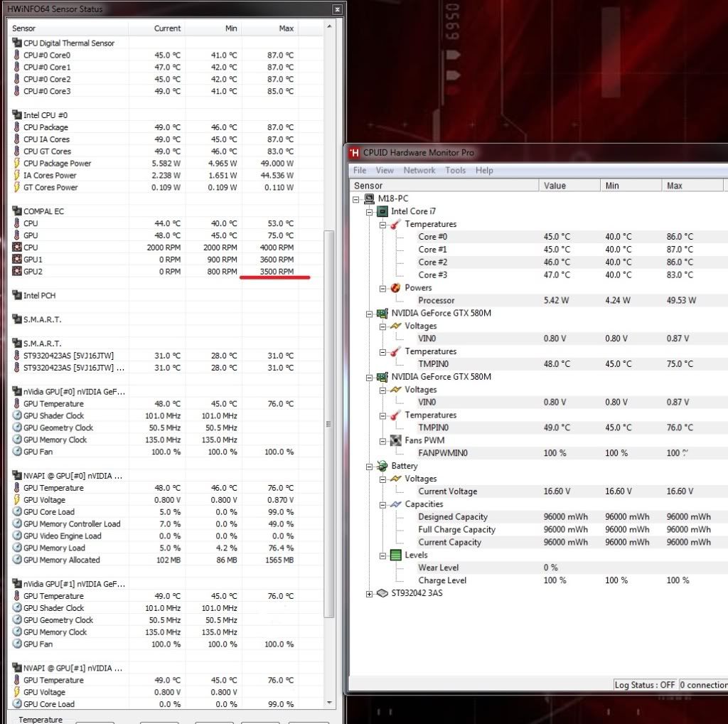Click lightning icon next to CPU Package Power

pos(17,163)
